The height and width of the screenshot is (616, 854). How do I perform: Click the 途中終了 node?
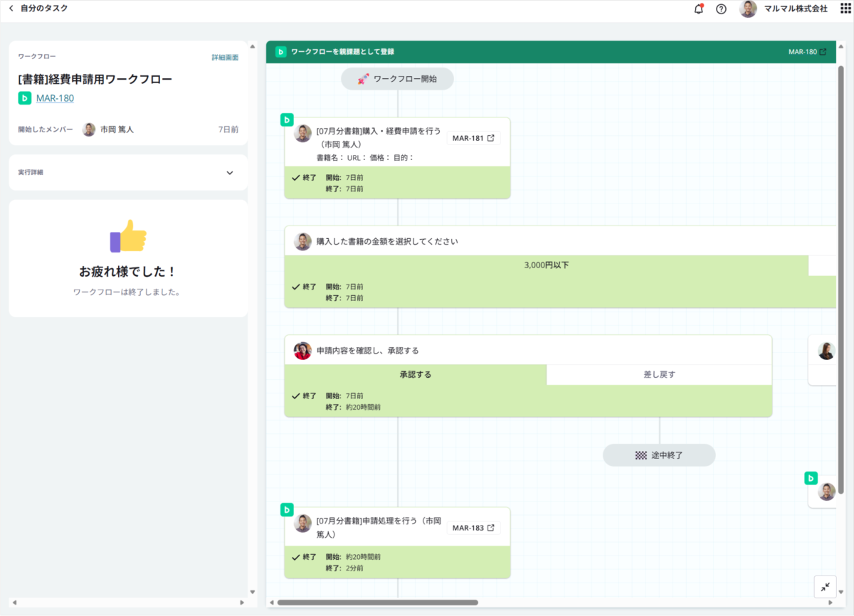pos(659,455)
